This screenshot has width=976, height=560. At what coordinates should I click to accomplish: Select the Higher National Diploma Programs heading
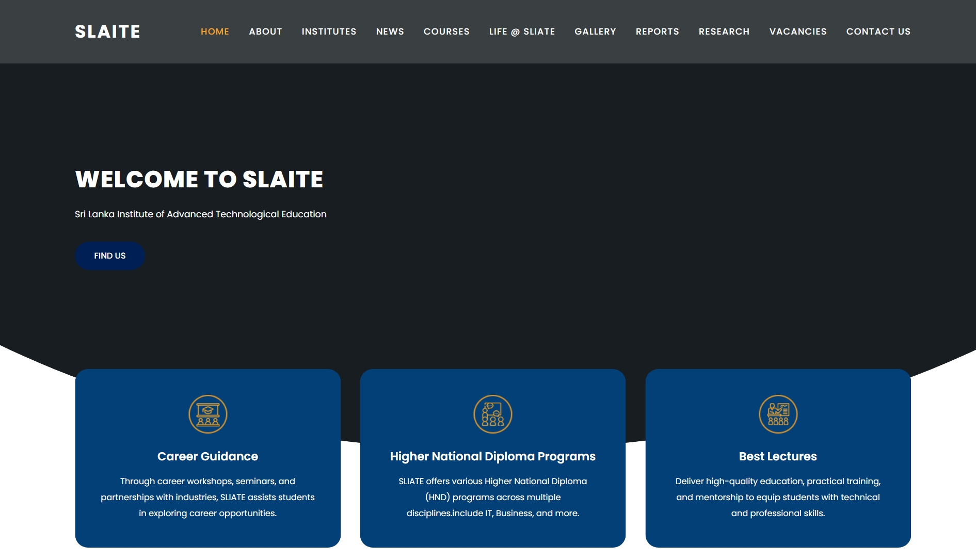[x=492, y=456]
